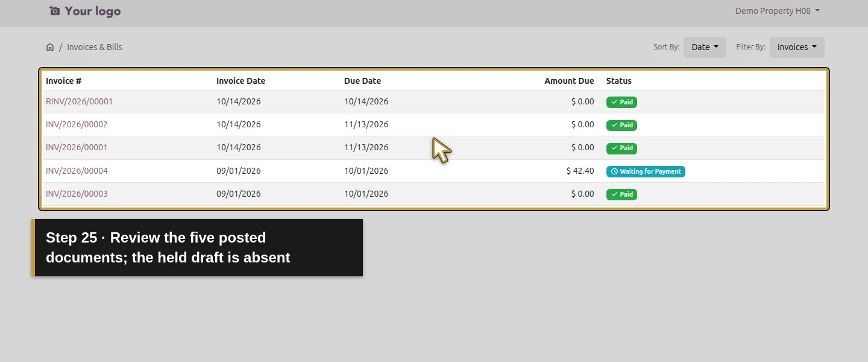Click the Paid badge for INV/2026/00001
This screenshot has height=362, width=868.
[621, 148]
